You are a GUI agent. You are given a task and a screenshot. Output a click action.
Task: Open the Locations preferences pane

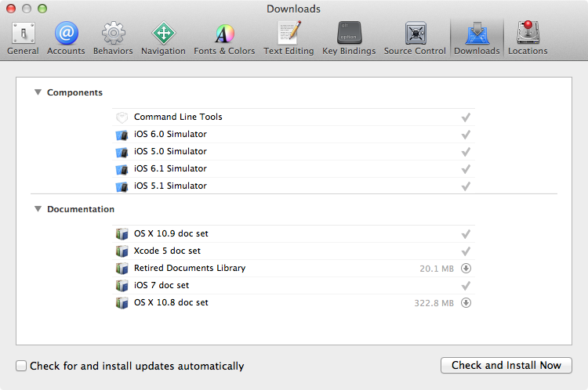[528, 38]
